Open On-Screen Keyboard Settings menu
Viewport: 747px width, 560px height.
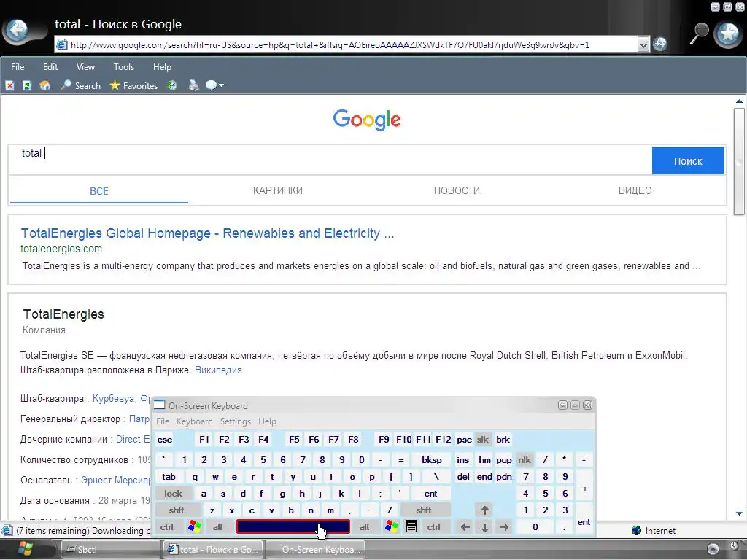[236, 421]
